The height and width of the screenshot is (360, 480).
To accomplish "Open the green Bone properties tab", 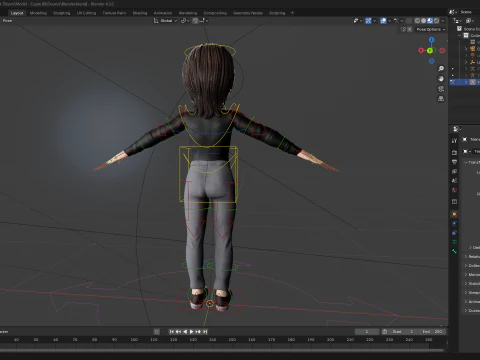I will (x=454, y=251).
